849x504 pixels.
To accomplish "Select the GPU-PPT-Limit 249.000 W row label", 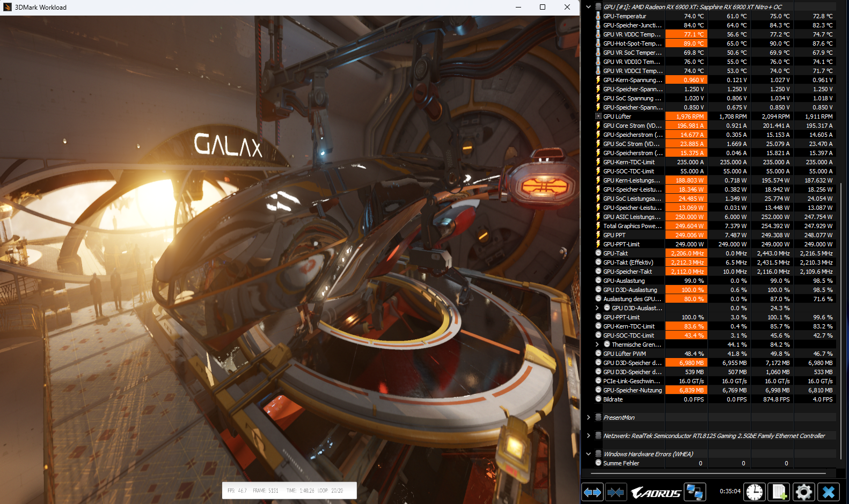I will (x=621, y=244).
